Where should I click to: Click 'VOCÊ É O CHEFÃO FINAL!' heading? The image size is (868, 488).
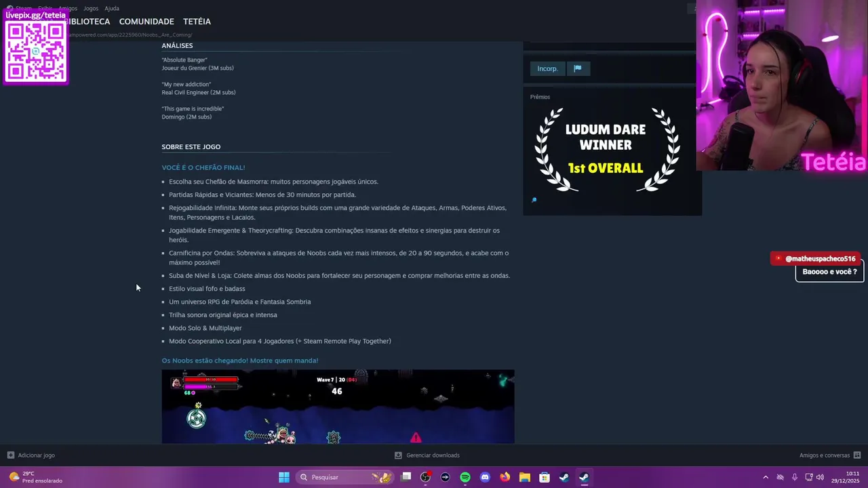pos(203,167)
